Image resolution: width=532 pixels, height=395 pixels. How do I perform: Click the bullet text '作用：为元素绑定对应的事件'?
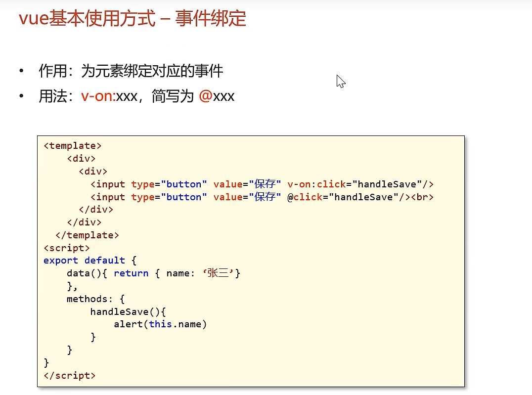pyautogui.click(x=131, y=71)
